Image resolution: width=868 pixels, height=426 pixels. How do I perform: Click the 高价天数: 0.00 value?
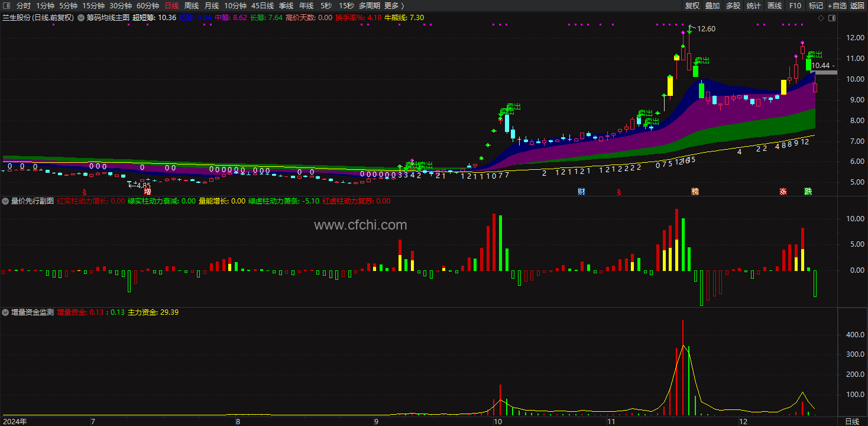point(309,18)
